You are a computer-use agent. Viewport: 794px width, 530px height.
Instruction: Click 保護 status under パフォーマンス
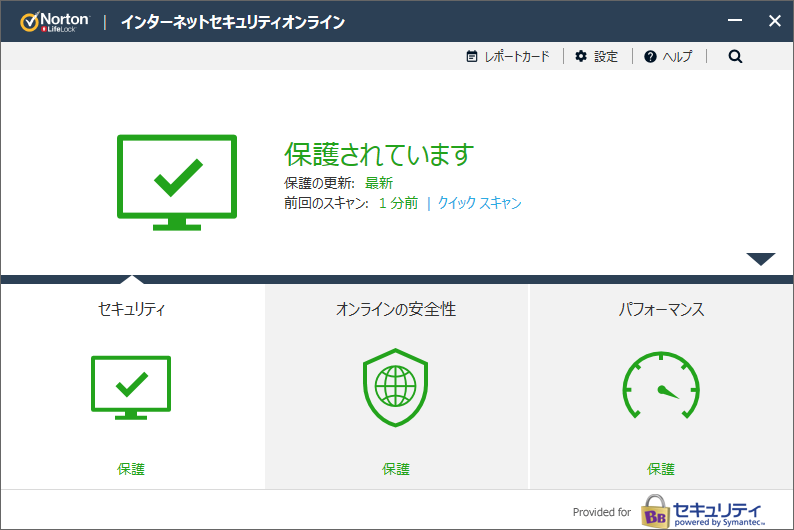(x=661, y=469)
